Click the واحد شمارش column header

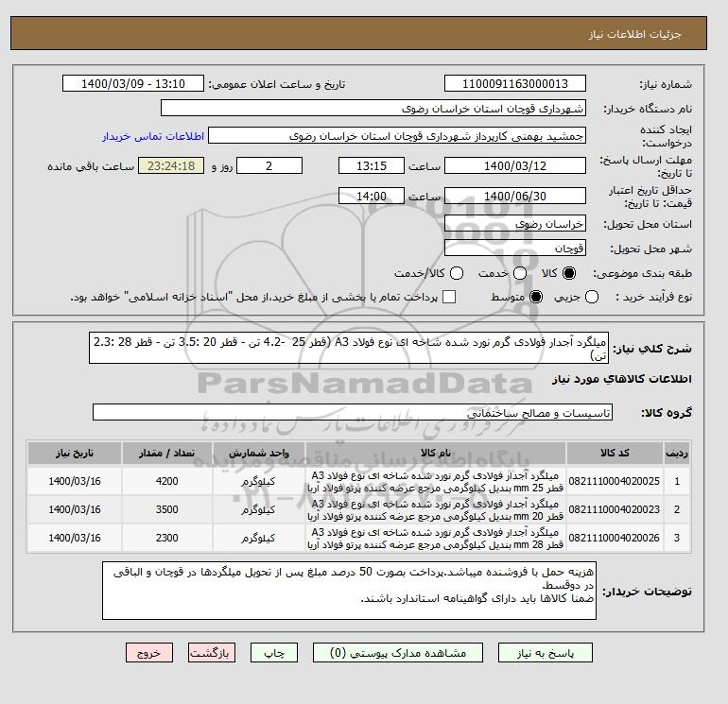pyautogui.click(x=259, y=453)
